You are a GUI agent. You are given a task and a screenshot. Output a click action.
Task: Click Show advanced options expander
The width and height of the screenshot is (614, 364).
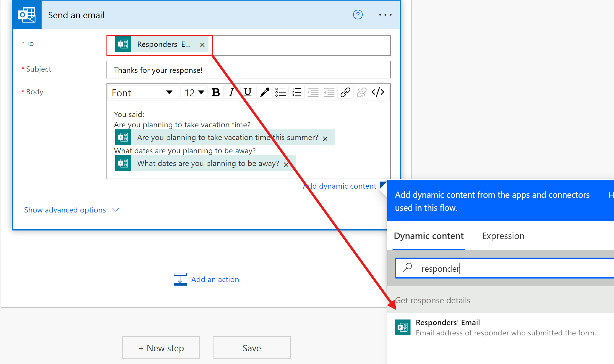(72, 210)
